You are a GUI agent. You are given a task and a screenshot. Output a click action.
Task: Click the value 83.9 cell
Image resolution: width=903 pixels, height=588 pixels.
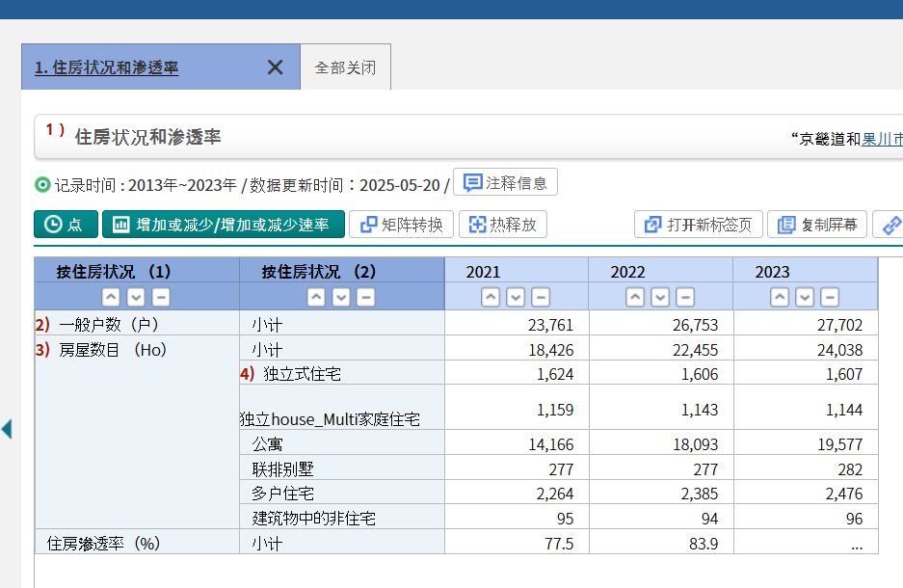[662, 542]
